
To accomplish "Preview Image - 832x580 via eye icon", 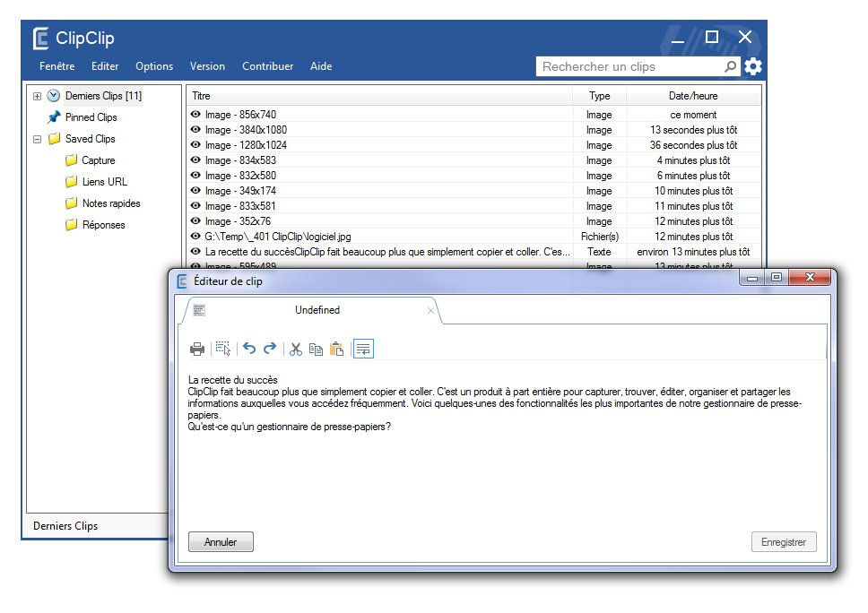I will (195, 175).
